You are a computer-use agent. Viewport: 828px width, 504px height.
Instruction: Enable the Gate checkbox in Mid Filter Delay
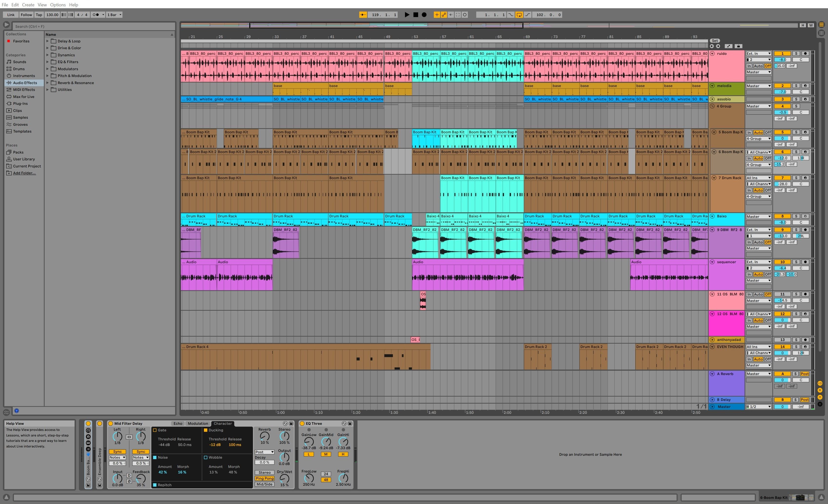click(x=155, y=430)
